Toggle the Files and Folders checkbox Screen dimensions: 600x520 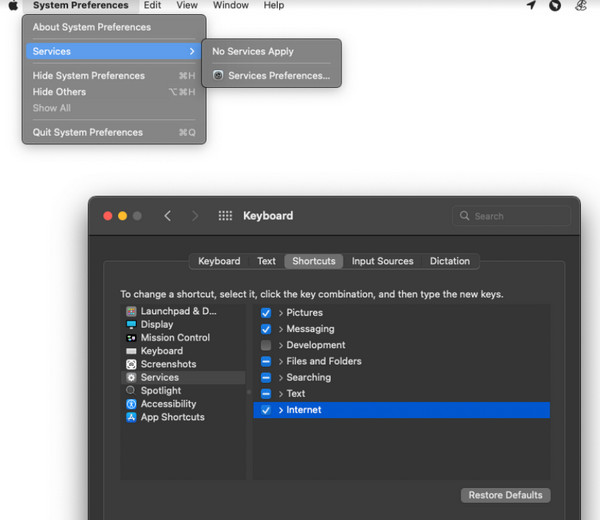tap(266, 361)
